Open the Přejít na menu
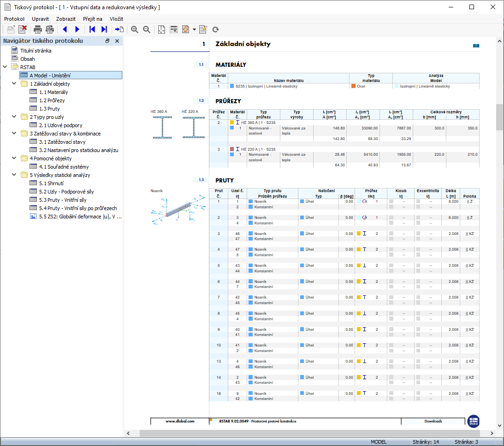The height and width of the screenshot is (446, 504). (x=93, y=19)
